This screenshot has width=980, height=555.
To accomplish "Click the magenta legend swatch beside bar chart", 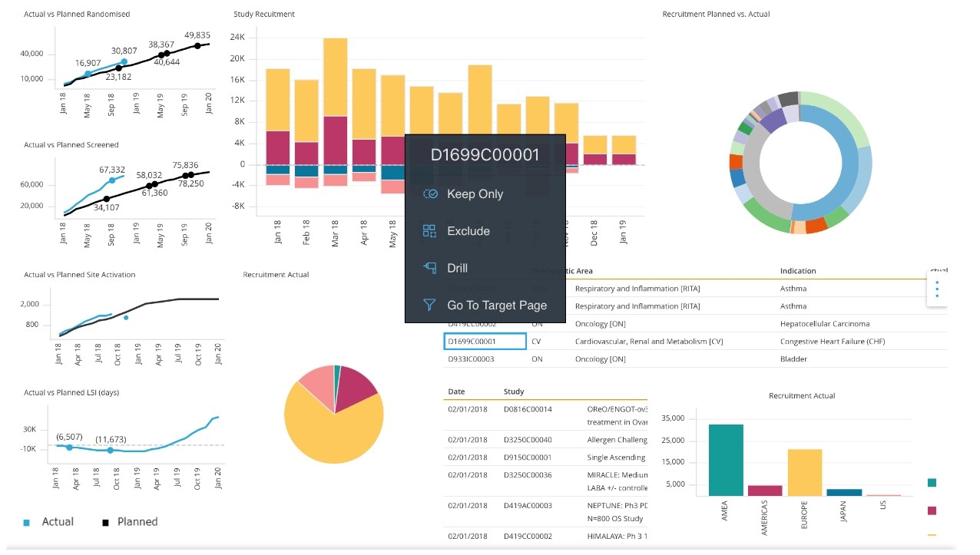I will click(932, 510).
